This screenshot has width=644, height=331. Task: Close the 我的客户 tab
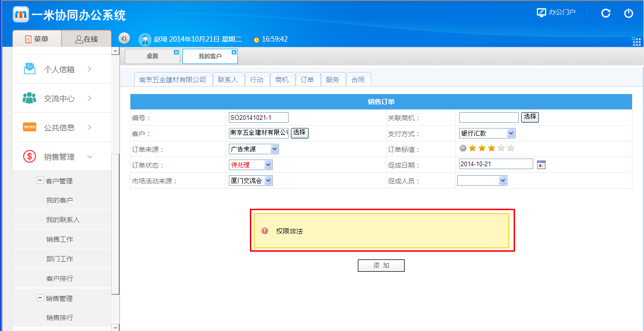(x=234, y=52)
